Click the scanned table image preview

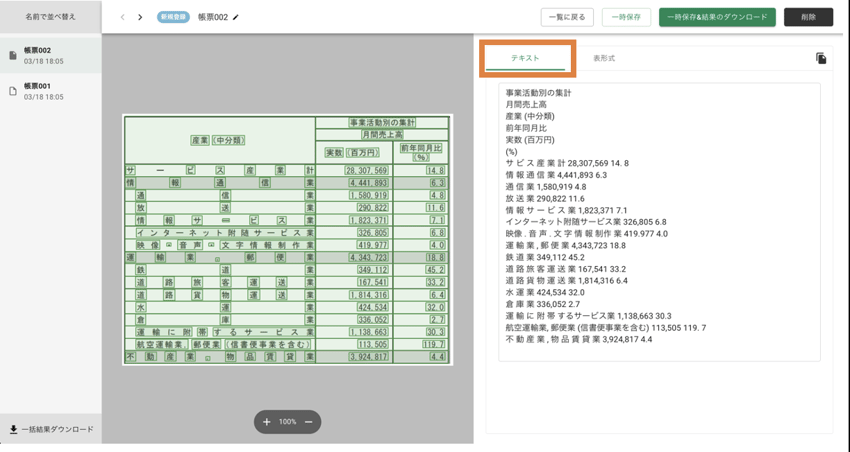pyautogui.click(x=287, y=239)
